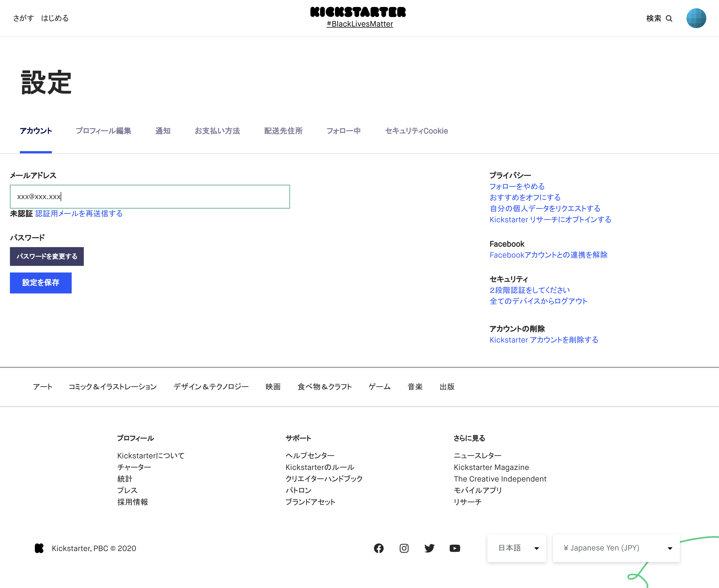This screenshot has height=588, width=719.
Task: Switch to the フォロー中 tab
Action: pos(344,131)
